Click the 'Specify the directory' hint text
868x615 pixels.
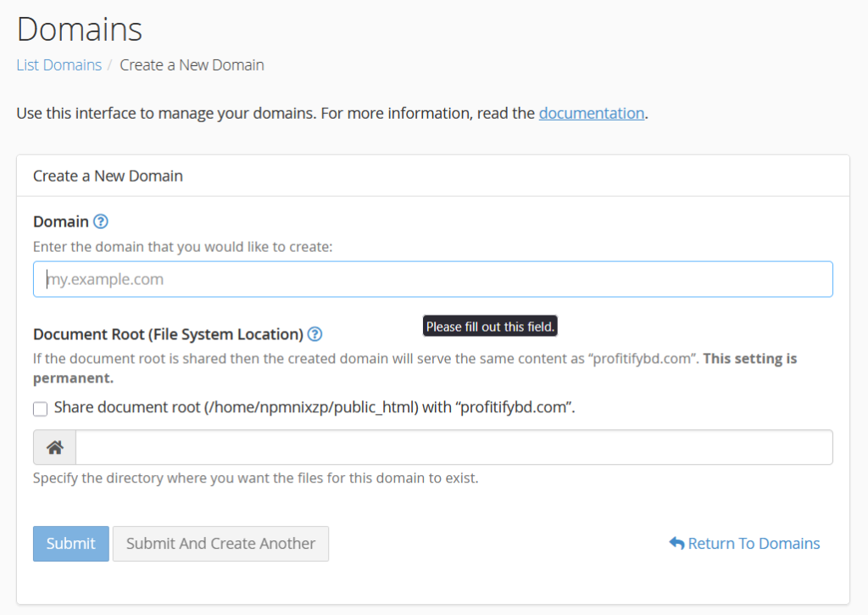(256, 478)
